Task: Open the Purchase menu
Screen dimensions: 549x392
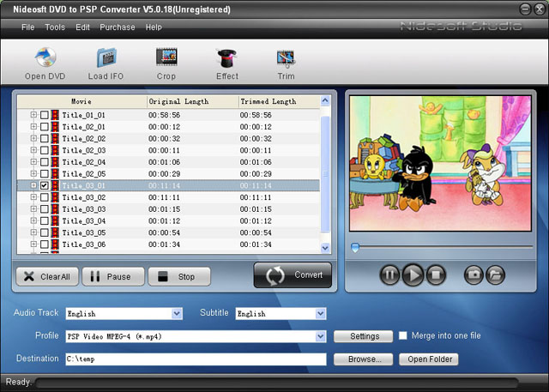Action: (118, 27)
